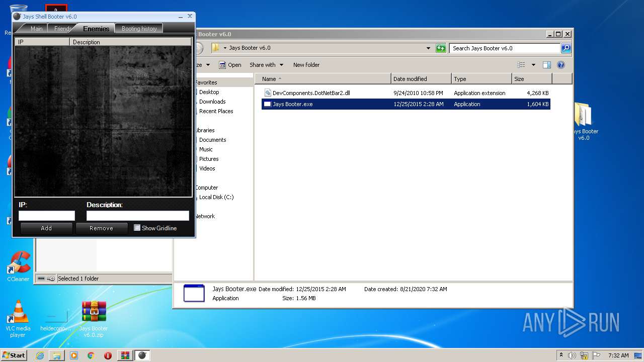Select the VLC media player desktop icon
Viewport: 644px width, 362px height.
tap(18, 314)
